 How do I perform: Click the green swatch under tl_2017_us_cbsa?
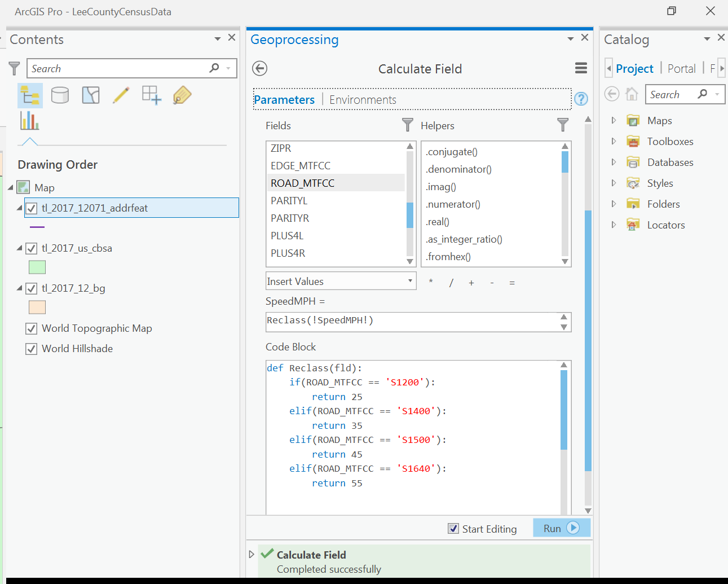pos(37,267)
